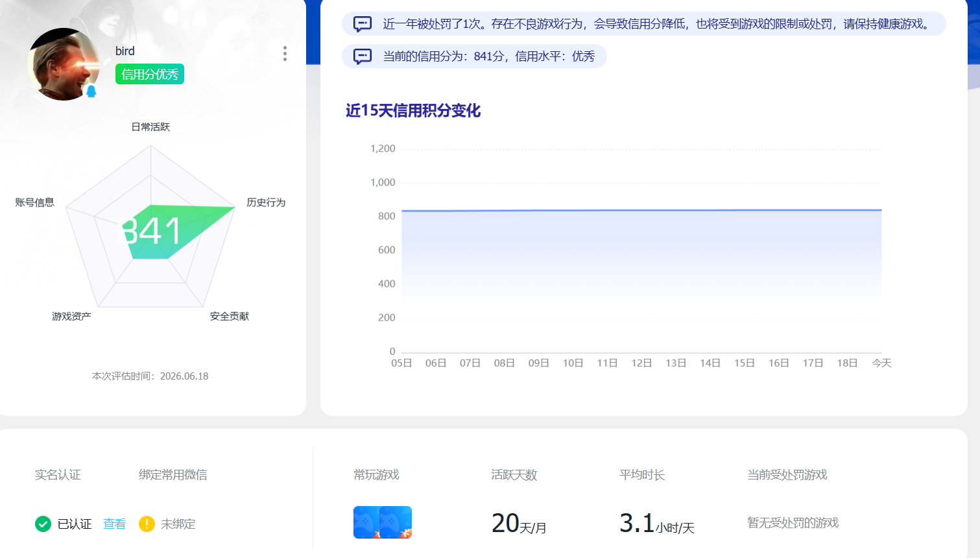
Task: Click the 日常活跃 radar axis label
Action: point(150,127)
